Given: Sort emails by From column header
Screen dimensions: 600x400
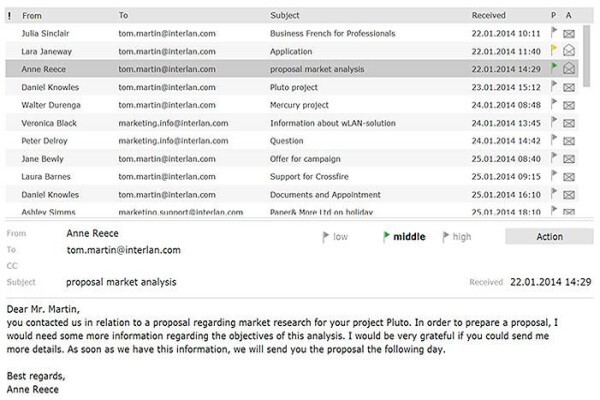Looking at the screenshot, I should pyautogui.click(x=32, y=16).
